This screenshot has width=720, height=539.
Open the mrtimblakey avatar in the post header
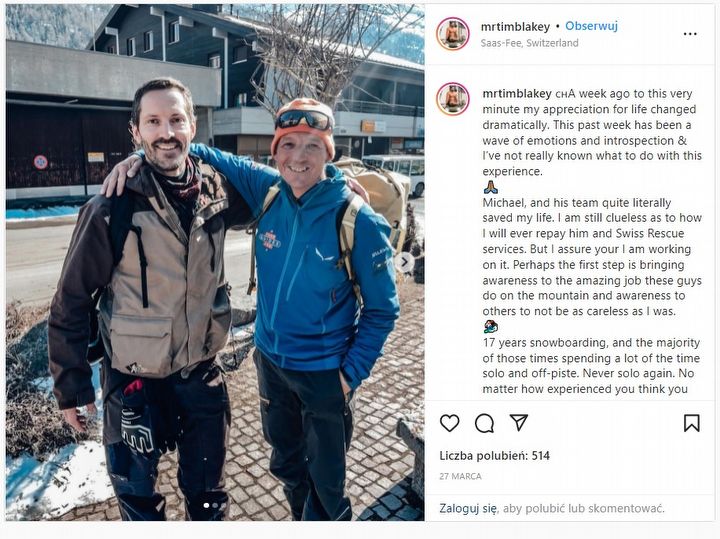click(453, 34)
